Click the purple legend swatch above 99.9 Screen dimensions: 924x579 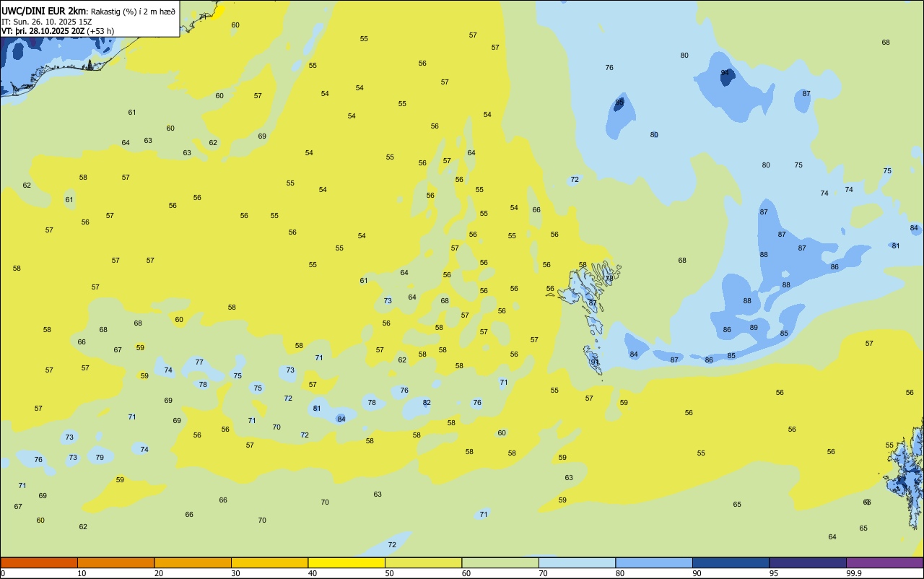(x=884, y=562)
